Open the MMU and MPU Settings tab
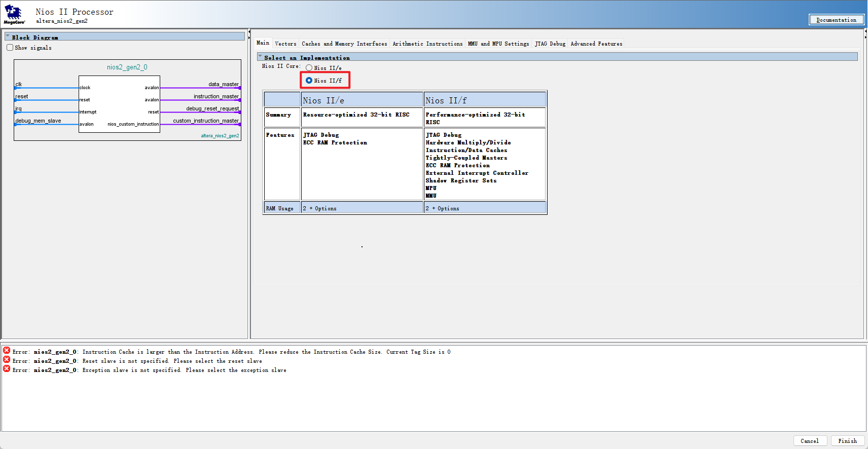Screen dimensions: 868x449 [498, 44]
